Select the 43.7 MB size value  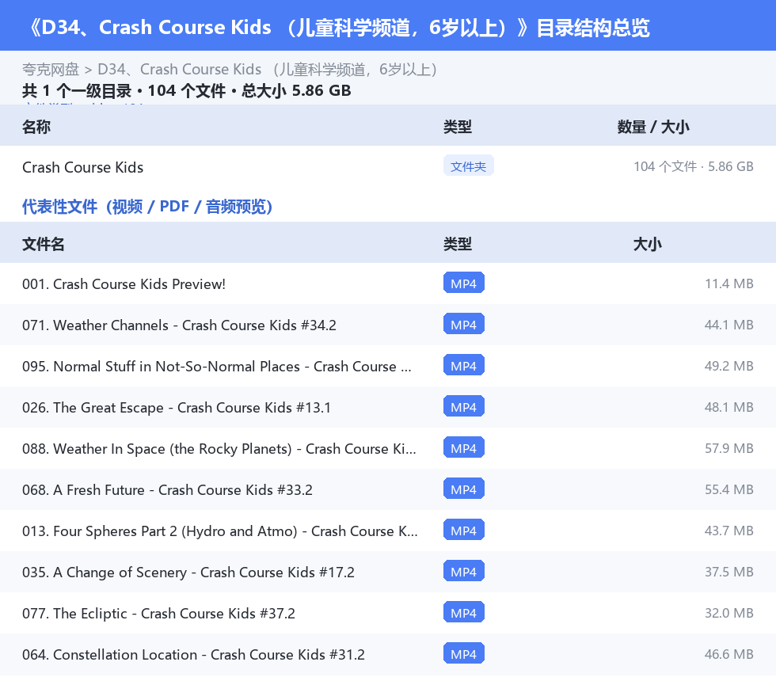coord(729,531)
